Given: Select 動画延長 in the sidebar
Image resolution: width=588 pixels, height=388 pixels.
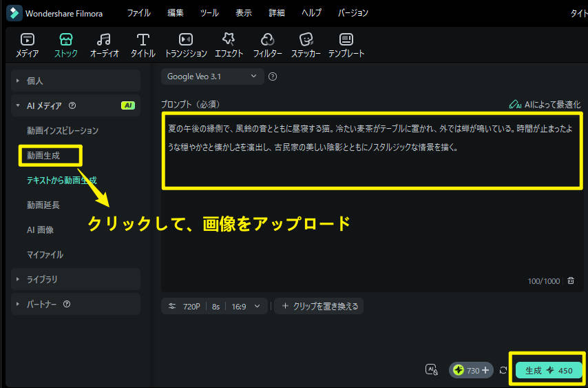Looking at the screenshot, I should point(43,205).
